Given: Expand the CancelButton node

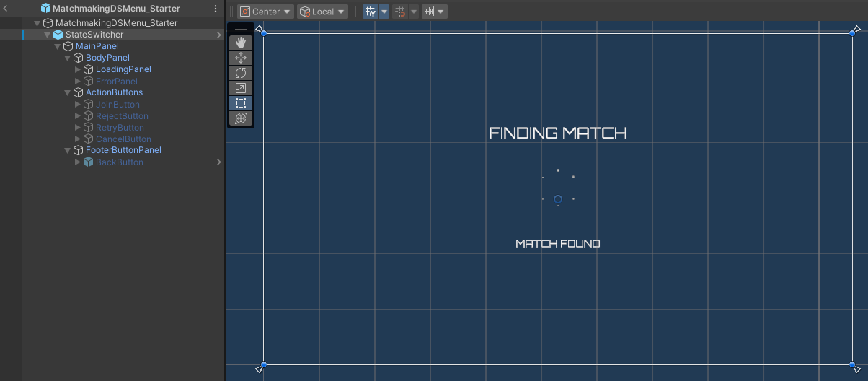Looking at the screenshot, I should (78, 139).
